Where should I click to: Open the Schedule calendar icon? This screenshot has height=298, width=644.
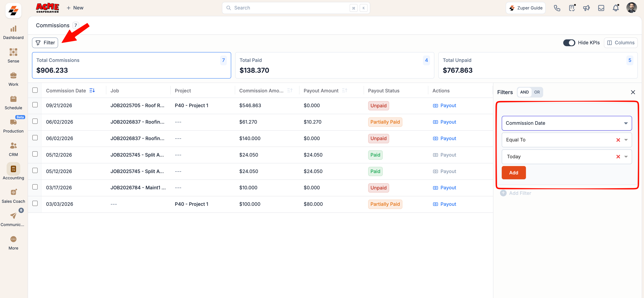pos(13,99)
